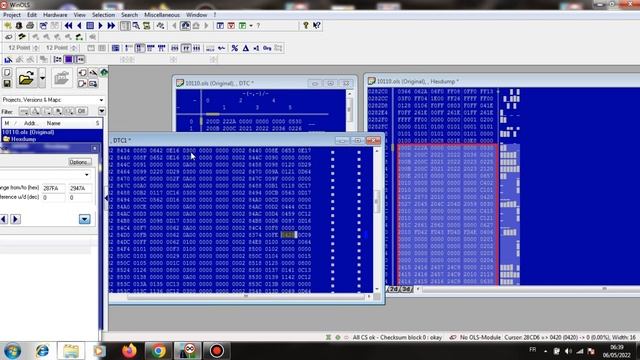Open the Windows Start menu

[12, 351]
